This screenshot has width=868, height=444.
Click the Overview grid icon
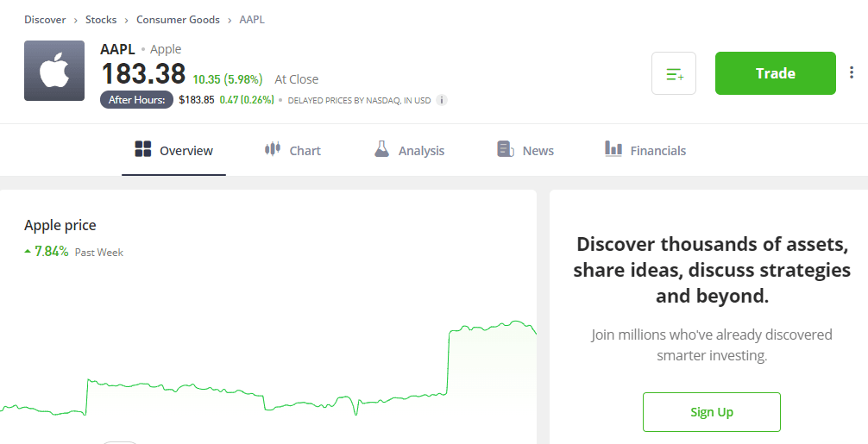tap(143, 149)
